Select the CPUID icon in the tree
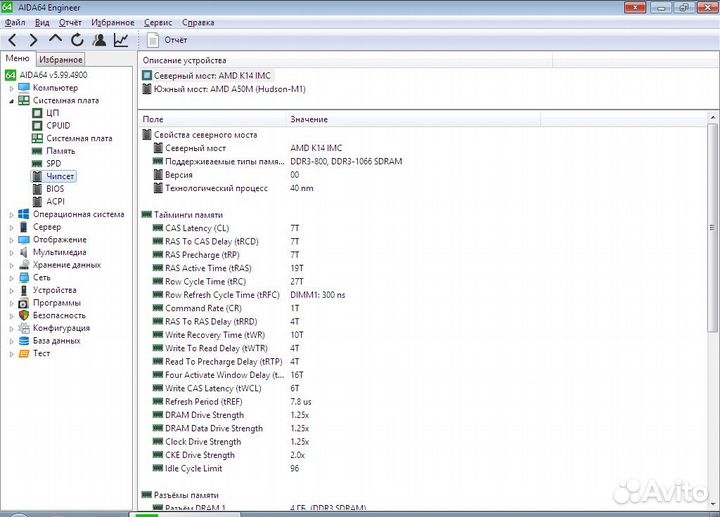720x517 pixels. [x=37, y=125]
